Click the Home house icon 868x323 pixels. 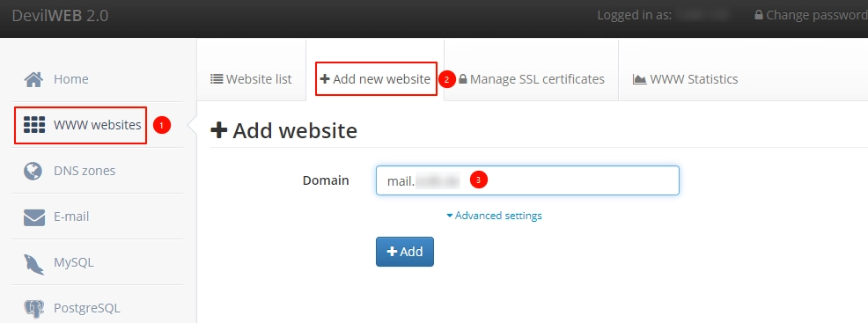pos(33,79)
